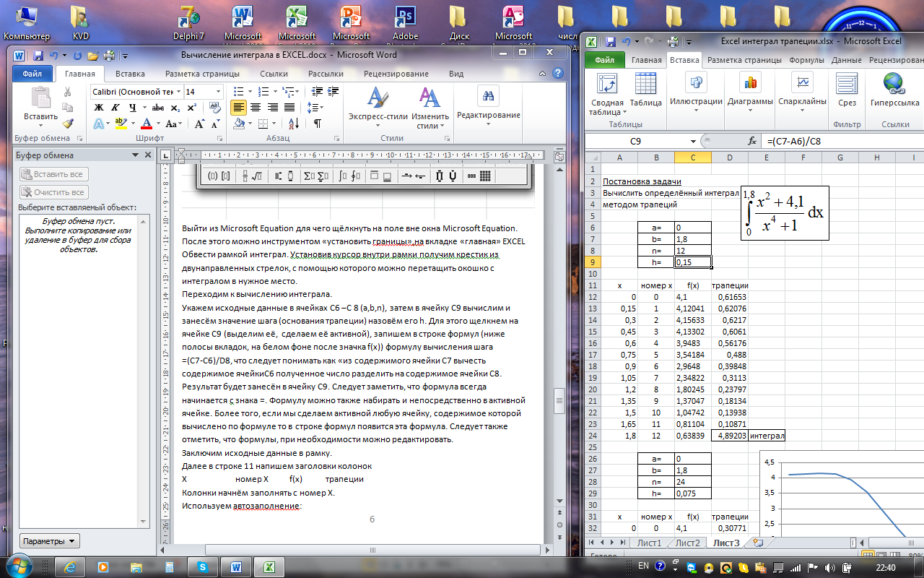Click the text effects A icon in Word

pos(98,124)
